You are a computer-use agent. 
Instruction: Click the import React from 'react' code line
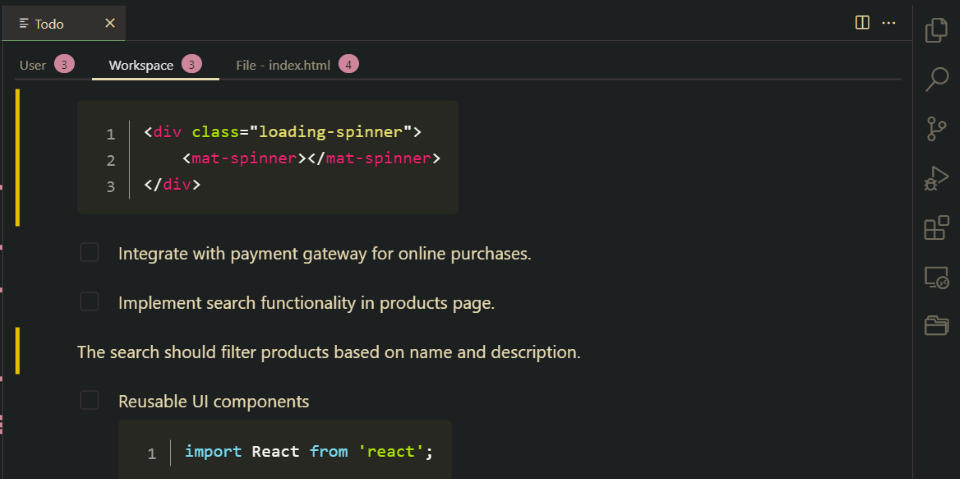(309, 452)
